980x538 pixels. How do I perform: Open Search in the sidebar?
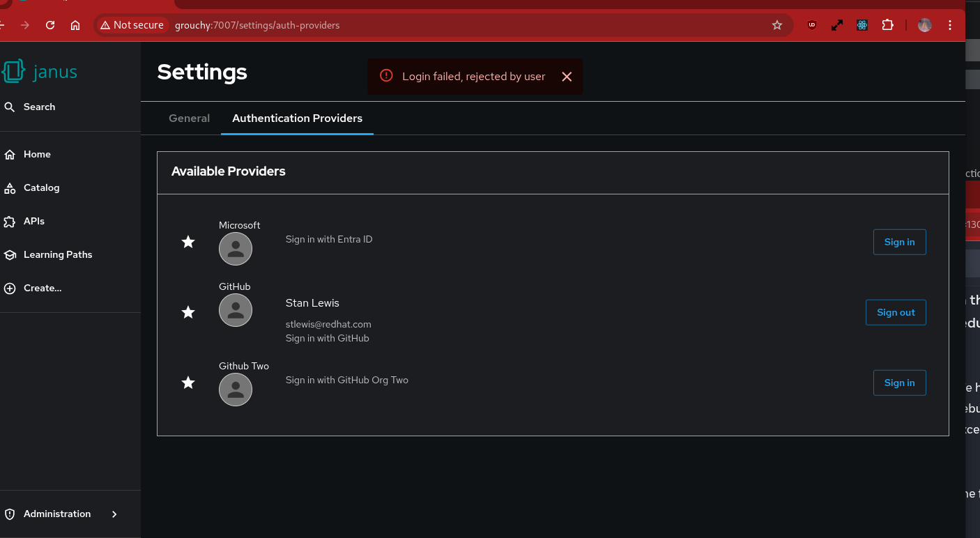tap(30, 107)
